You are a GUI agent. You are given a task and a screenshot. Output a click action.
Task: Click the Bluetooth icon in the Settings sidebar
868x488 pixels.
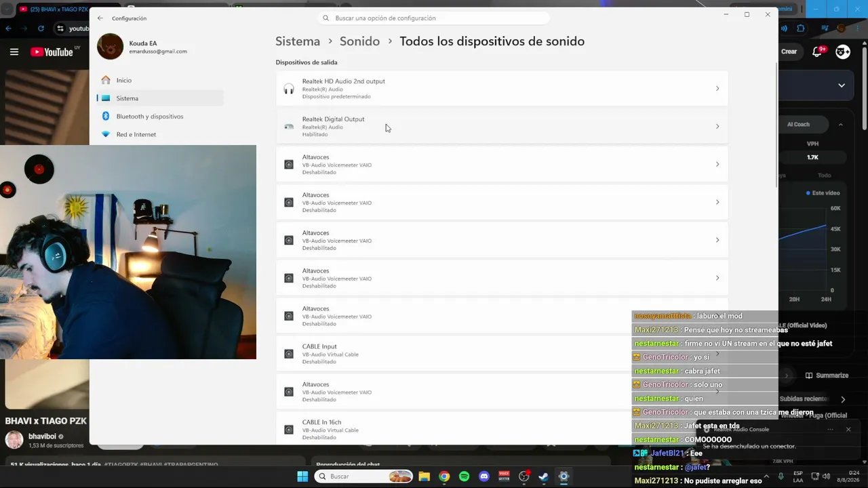106,116
